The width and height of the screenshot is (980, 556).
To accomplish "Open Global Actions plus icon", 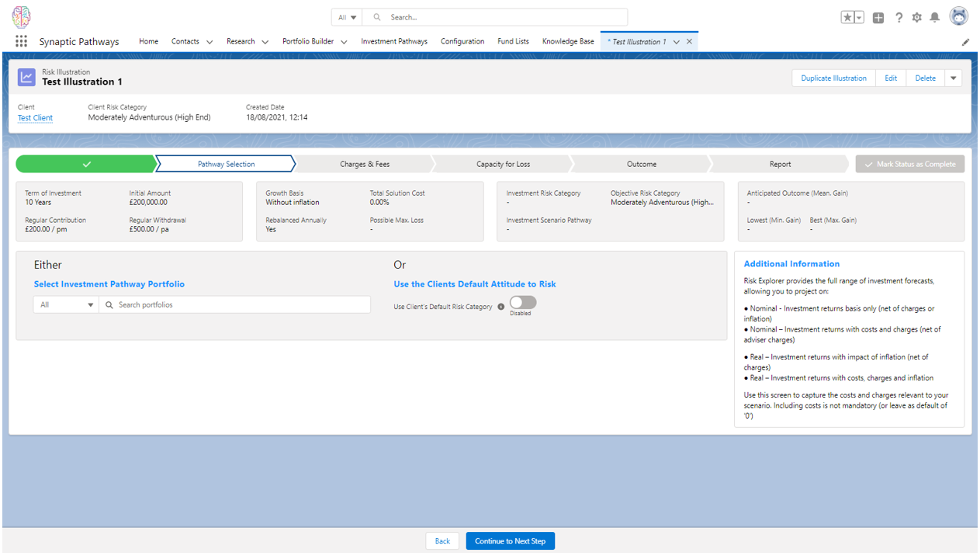I will (878, 17).
